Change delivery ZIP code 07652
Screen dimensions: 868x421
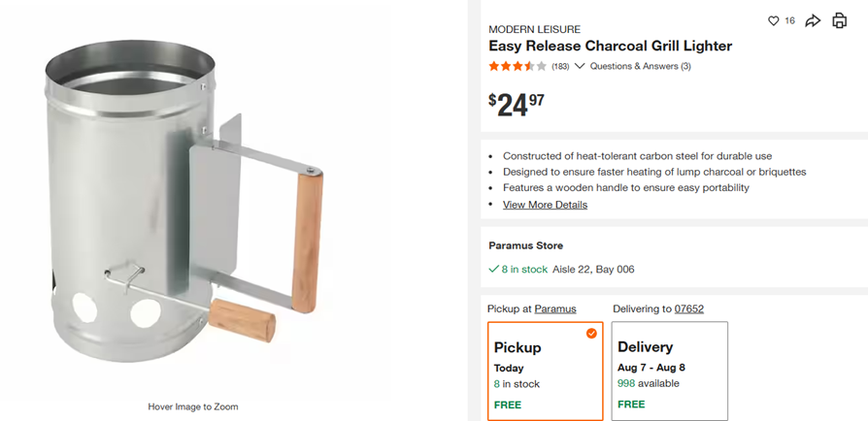[689, 308]
